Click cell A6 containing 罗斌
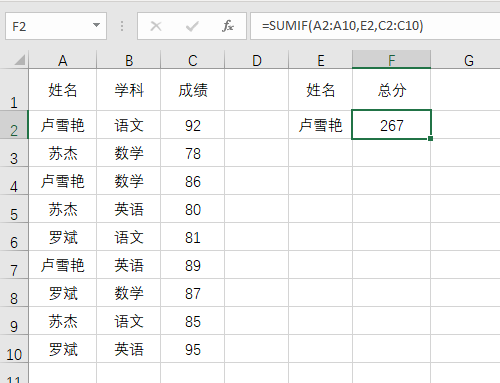500x383 pixels. click(x=63, y=237)
